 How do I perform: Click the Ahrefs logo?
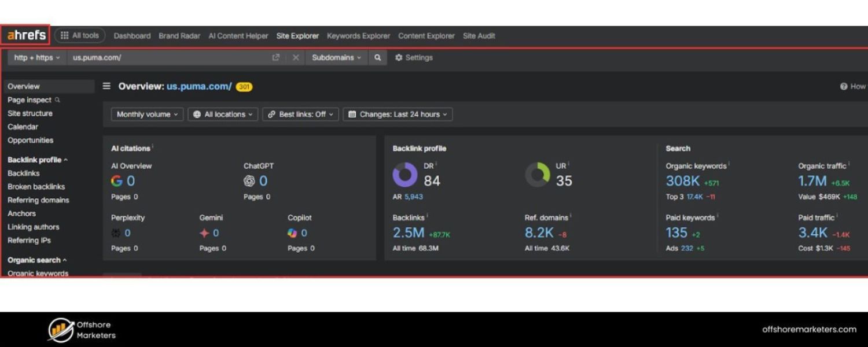(26, 35)
